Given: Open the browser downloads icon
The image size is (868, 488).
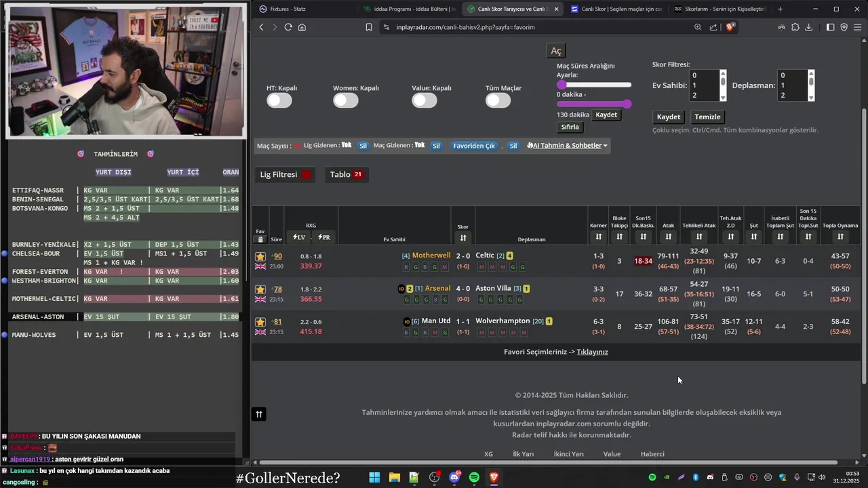Looking at the screenshot, I should (x=808, y=27).
